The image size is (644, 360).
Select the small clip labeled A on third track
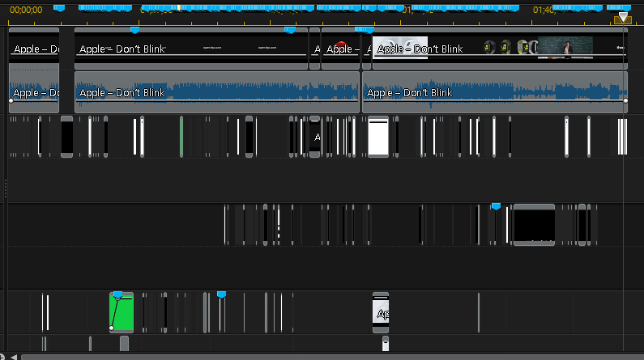315,137
